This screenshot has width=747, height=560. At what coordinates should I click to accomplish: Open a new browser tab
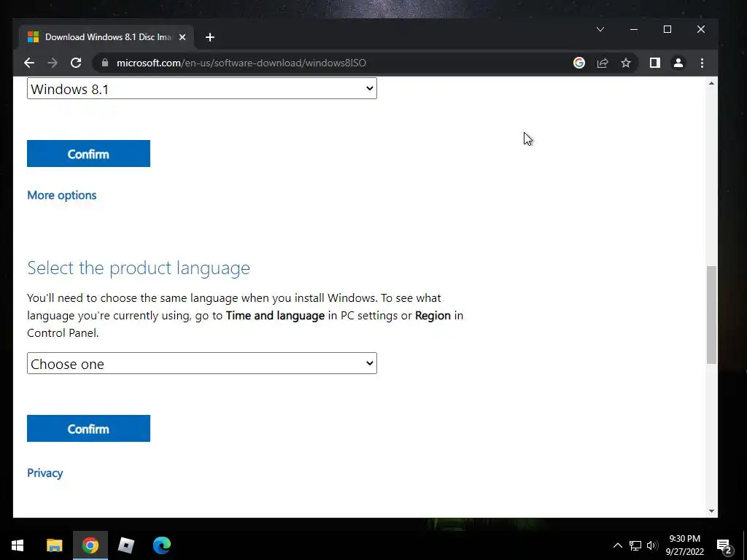coord(210,37)
